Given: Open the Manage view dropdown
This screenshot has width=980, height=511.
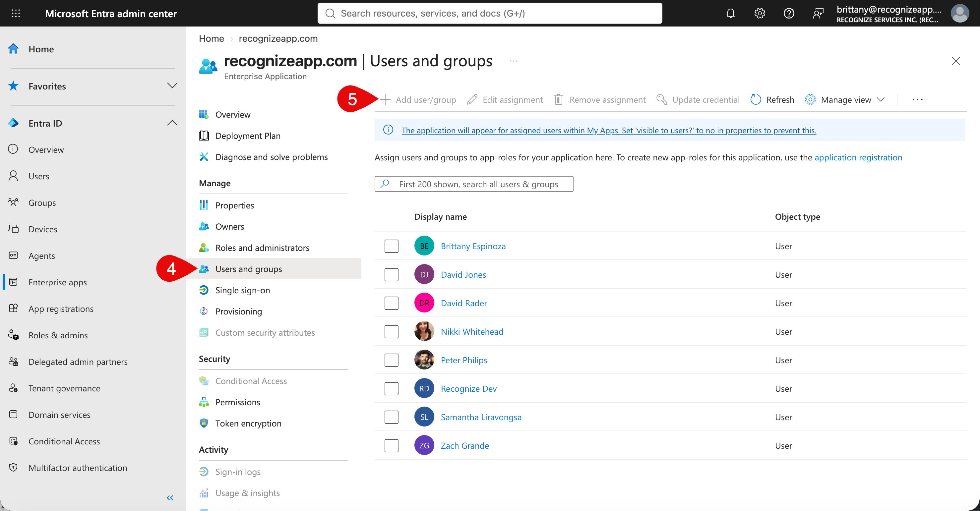Looking at the screenshot, I should pos(845,100).
